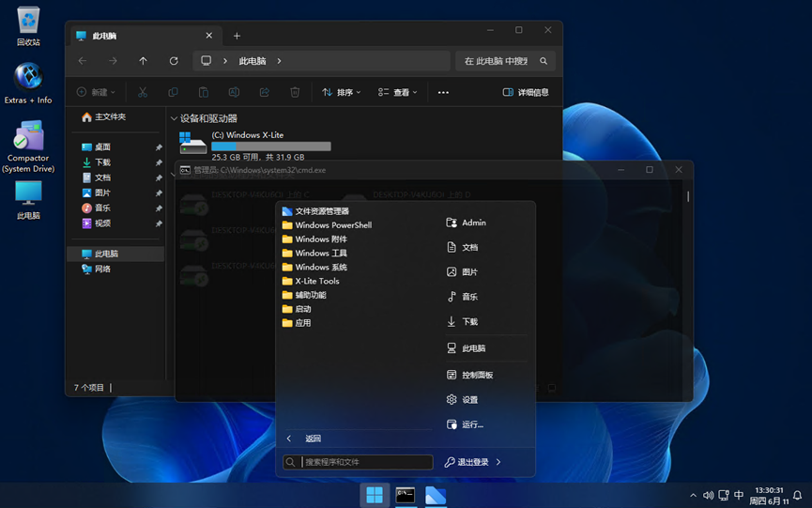The width and height of the screenshot is (812, 508).
Task: Open Windows 工具 folder in start menu
Action: click(314, 254)
